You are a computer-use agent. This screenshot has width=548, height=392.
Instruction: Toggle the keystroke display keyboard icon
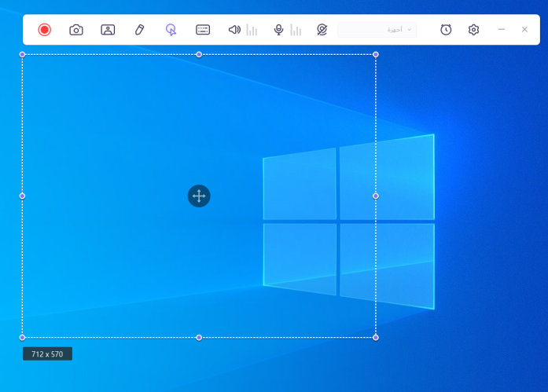(x=203, y=30)
